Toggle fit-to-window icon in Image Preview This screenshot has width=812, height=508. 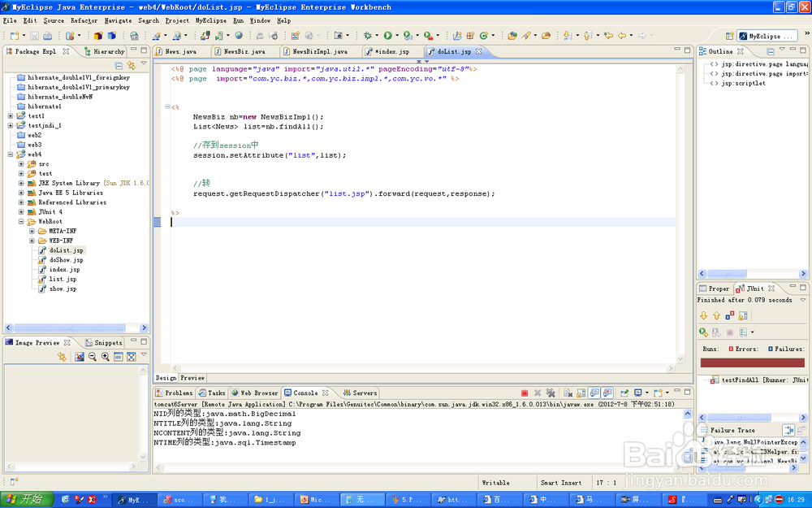coord(132,357)
